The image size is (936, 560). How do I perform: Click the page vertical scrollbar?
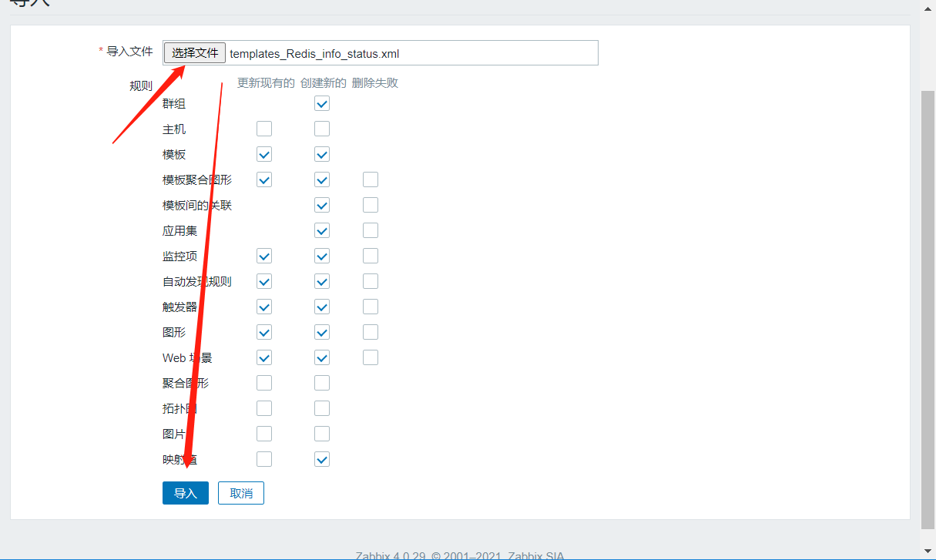[928, 308]
